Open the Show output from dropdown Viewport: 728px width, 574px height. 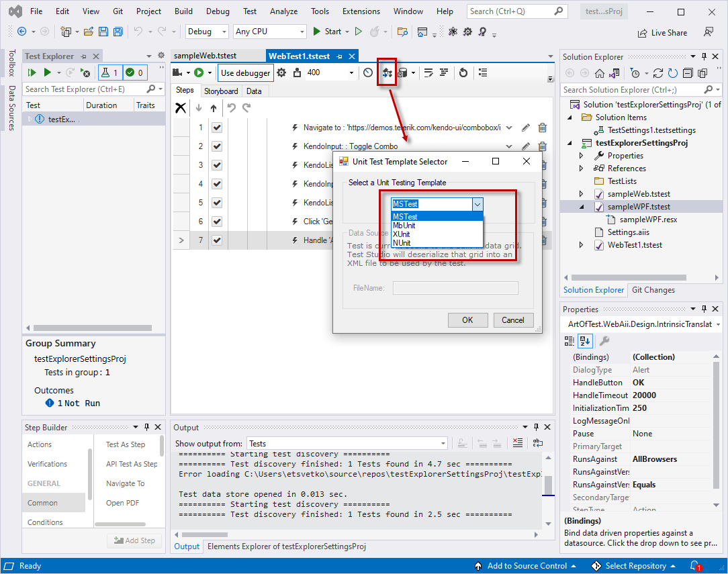point(347,444)
